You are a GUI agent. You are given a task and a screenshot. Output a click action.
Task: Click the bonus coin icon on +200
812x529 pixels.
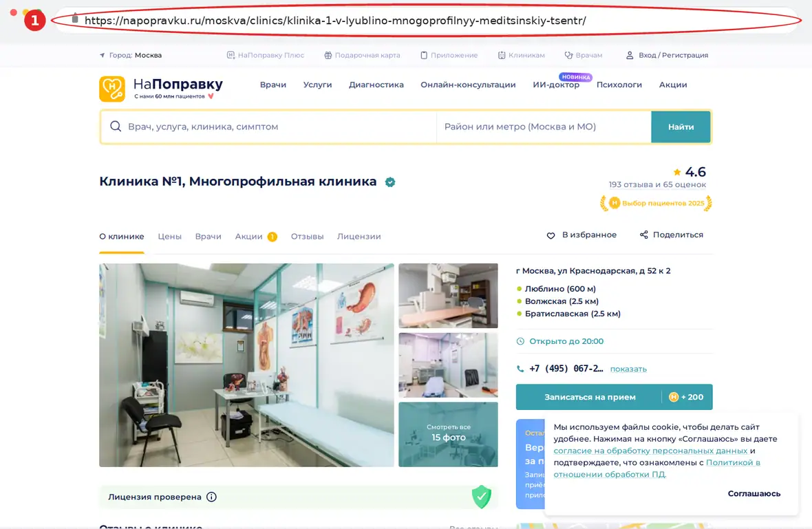(x=674, y=397)
